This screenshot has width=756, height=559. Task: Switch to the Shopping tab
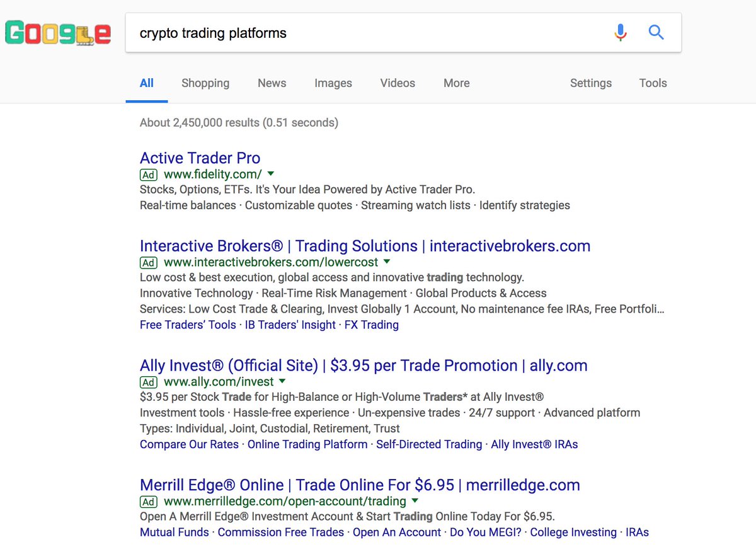click(x=205, y=83)
